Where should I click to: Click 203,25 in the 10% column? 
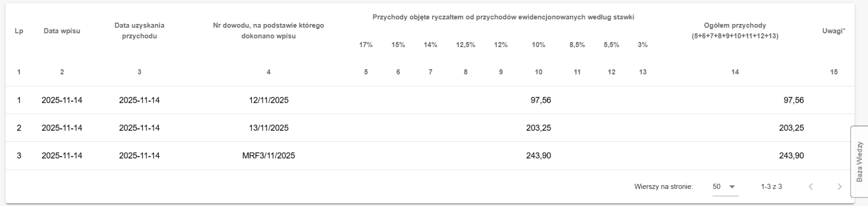(538, 128)
